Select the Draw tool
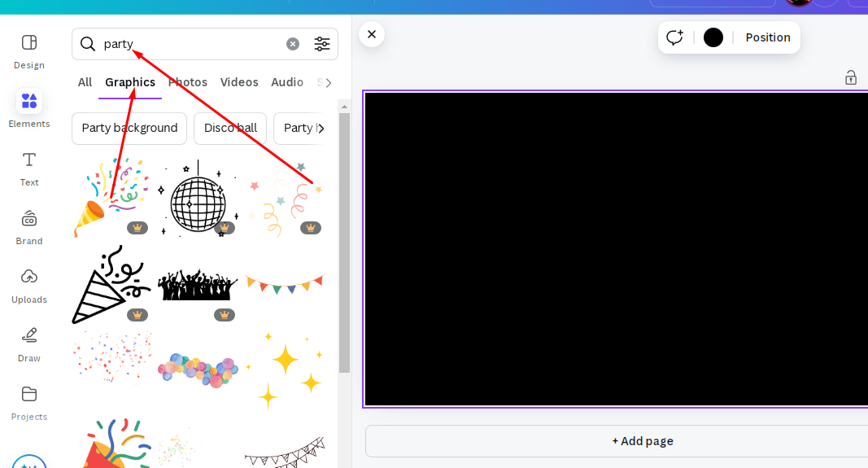 (29, 335)
